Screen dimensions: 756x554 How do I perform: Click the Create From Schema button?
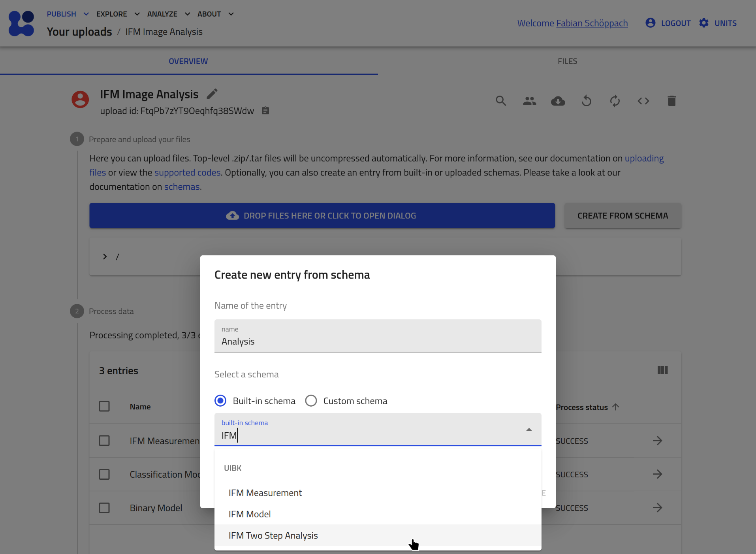(622, 216)
